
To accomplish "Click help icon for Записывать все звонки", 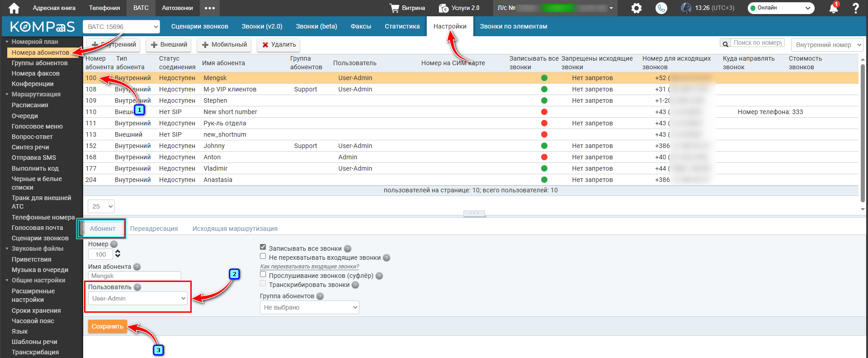I will point(348,248).
